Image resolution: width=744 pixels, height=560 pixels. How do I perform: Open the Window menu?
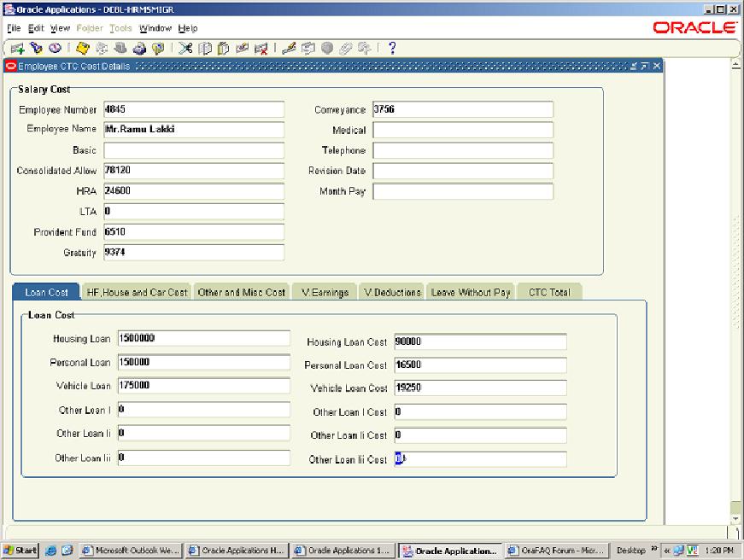[155, 28]
